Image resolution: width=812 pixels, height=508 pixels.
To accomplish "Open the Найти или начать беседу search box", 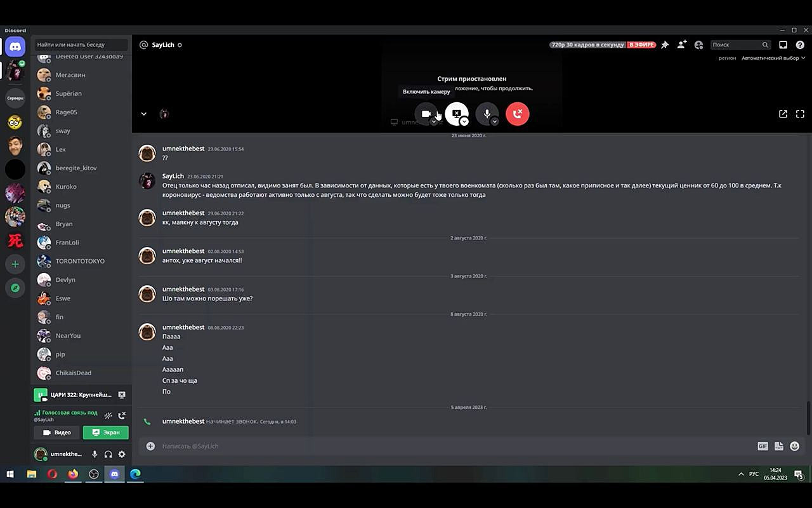I will (81, 45).
